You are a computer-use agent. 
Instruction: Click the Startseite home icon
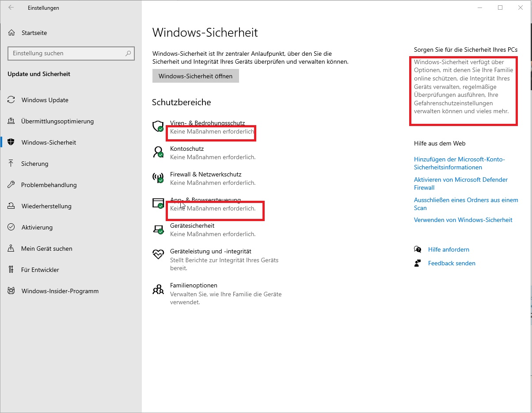tap(11, 33)
